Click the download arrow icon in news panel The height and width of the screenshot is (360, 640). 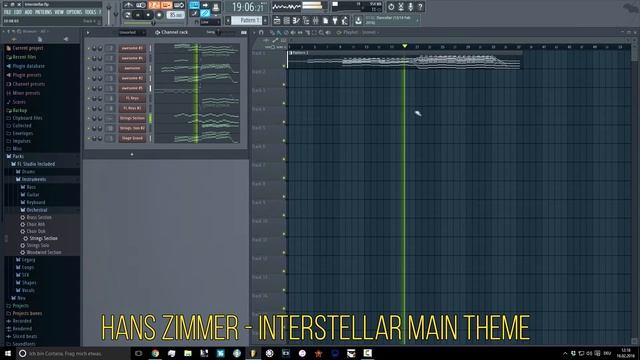(x=358, y=20)
